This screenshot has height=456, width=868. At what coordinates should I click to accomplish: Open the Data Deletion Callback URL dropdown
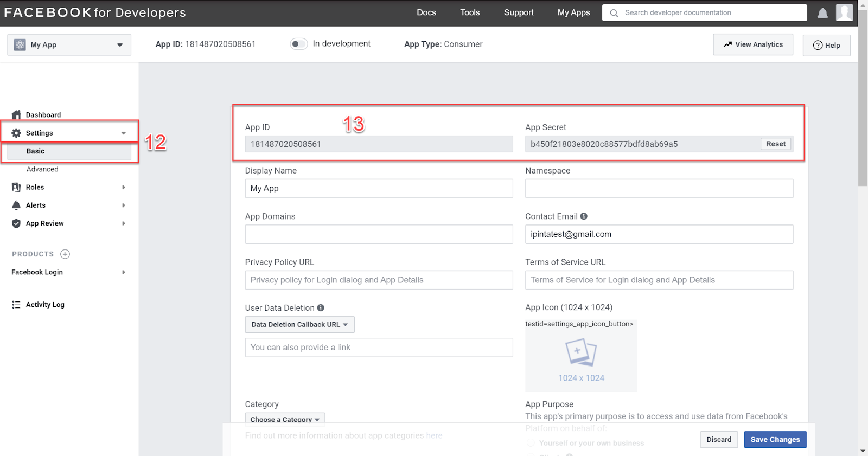point(299,324)
